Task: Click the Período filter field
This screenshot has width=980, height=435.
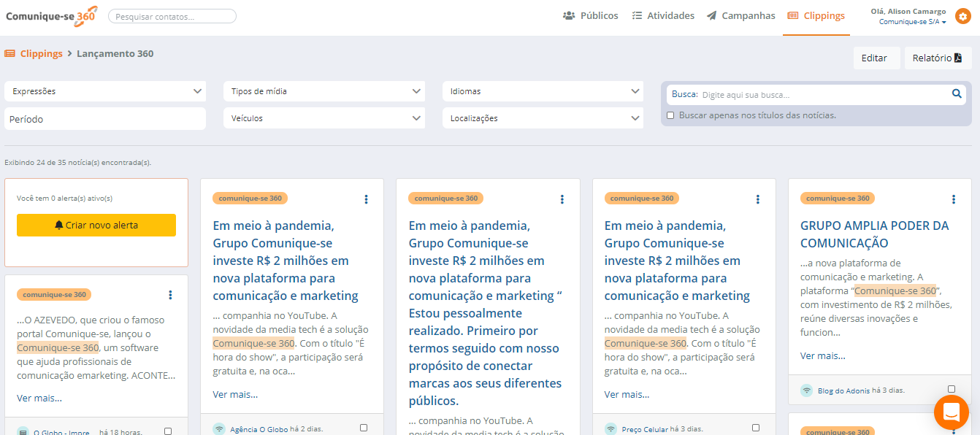Action: click(105, 119)
